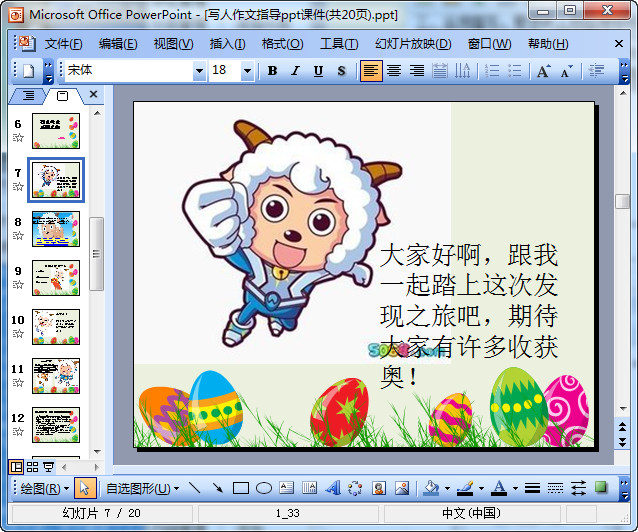Open the 幻灯片放映(D) menu
This screenshot has height=532, width=638.
pyautogui.click(x=413, y=44)
